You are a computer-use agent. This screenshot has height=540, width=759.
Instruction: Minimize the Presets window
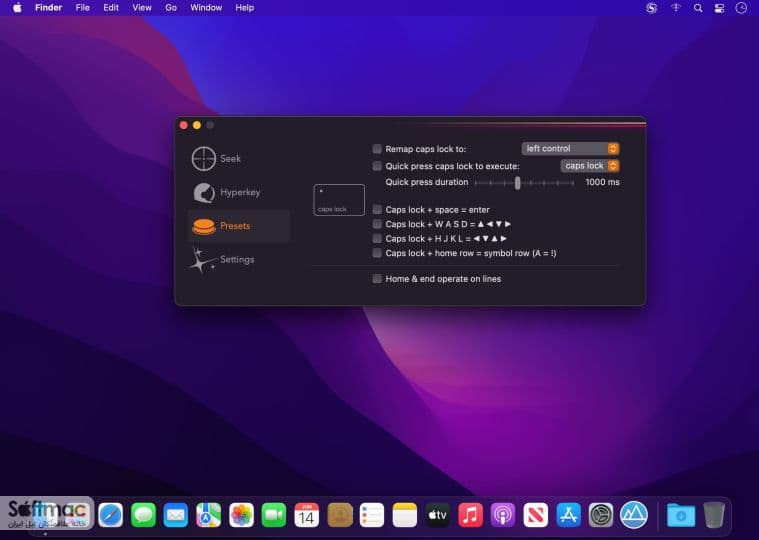pyautogui.click(x=197, y=125)
